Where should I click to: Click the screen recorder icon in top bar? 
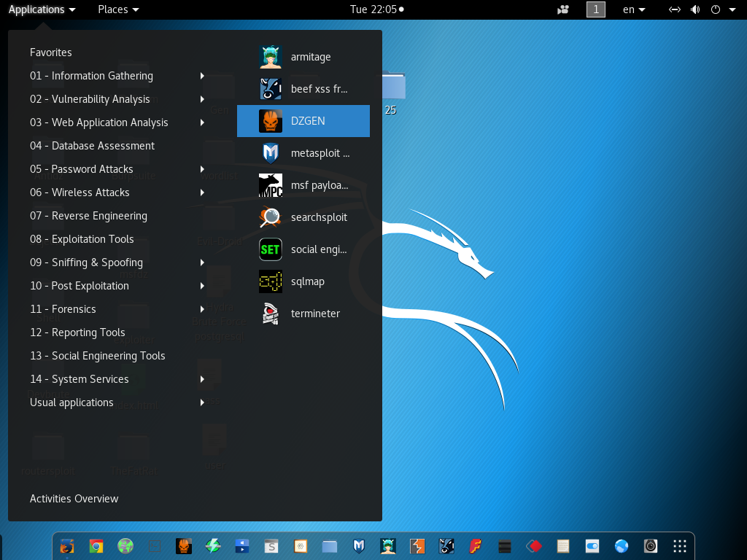[563, 9]
